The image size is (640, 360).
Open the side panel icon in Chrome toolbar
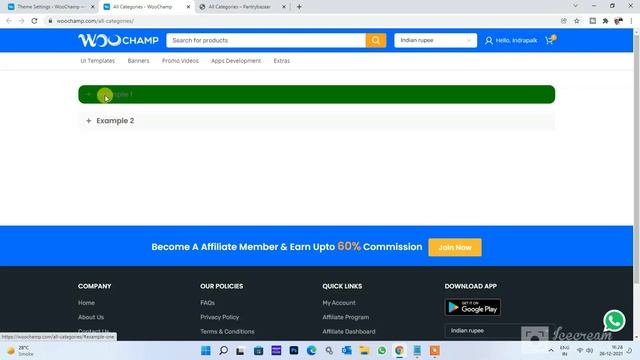click(592, 20)
